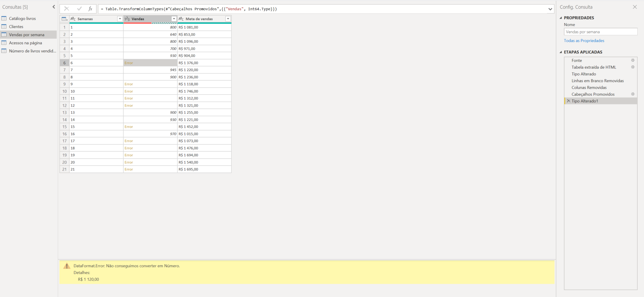Click the Vendas value 945 in row 7
644x297 pixels.
(x=150, y=70)
